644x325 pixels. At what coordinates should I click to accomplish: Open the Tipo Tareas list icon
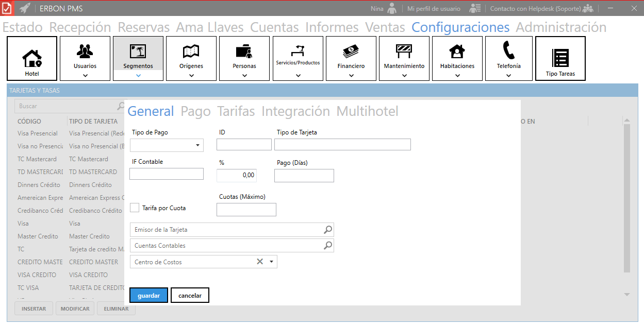click(560, 58)
